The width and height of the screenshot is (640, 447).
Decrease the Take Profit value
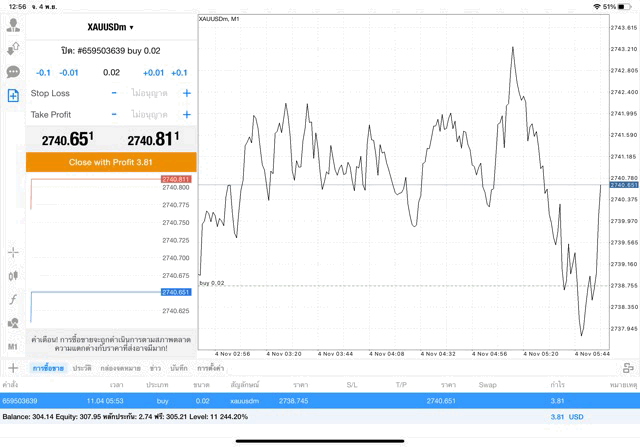click(114, 115)
